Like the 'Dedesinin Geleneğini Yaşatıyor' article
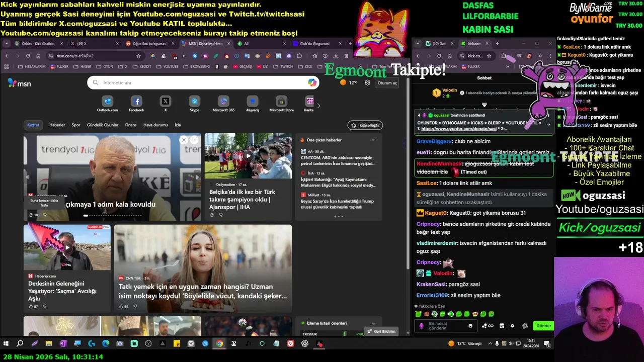This screenshot has width=644, height=362. pyautogui.click(x=31, y=306)
